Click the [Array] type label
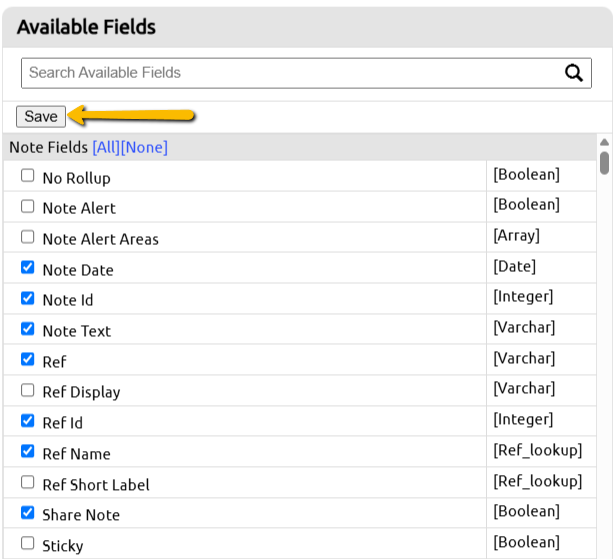Screen dimensions: 616x559 coord(516,236)
